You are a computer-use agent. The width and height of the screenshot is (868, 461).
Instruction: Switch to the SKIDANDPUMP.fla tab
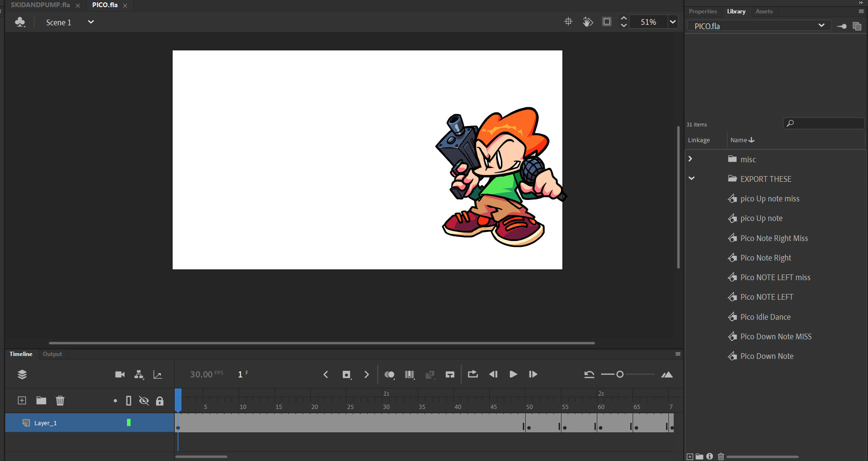pyautogui.click(x=41, y=5)
